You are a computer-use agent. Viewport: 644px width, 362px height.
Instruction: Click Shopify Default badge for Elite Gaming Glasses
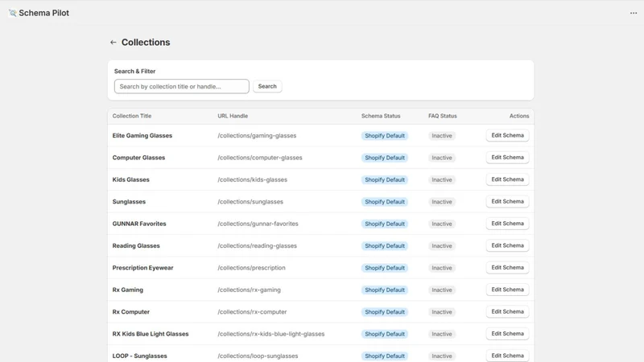click(x=385, y=136)
